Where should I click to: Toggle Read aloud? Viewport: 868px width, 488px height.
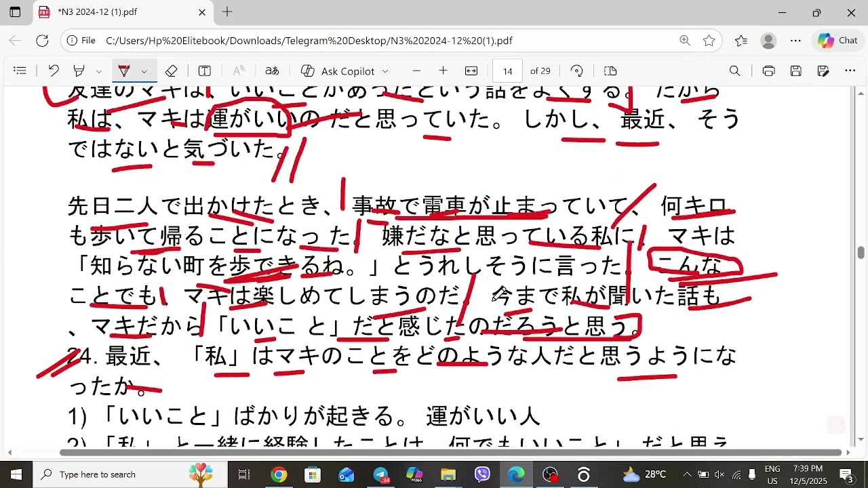tap(239, 71)
